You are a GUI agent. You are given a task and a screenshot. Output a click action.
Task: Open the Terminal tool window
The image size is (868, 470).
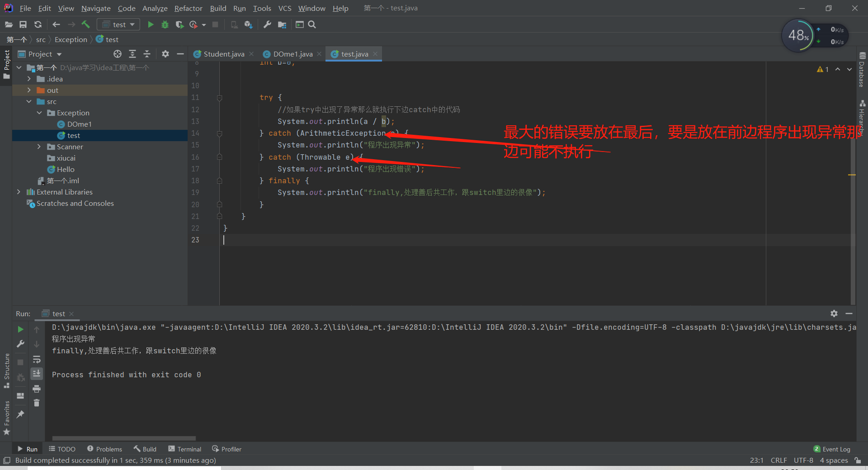[184, 449]
